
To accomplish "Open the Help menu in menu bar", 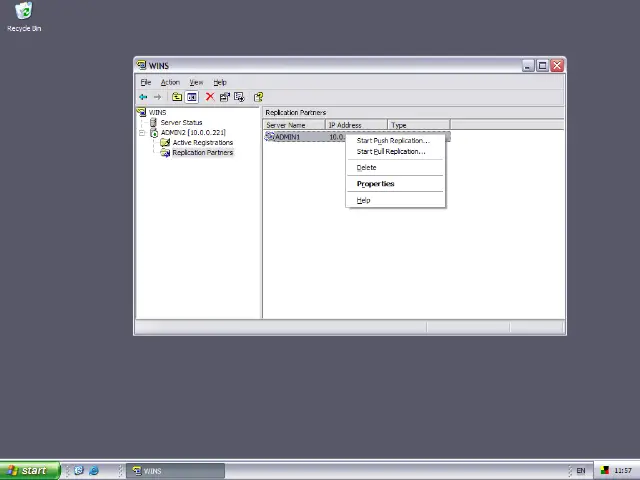I will tap(220, 82).
